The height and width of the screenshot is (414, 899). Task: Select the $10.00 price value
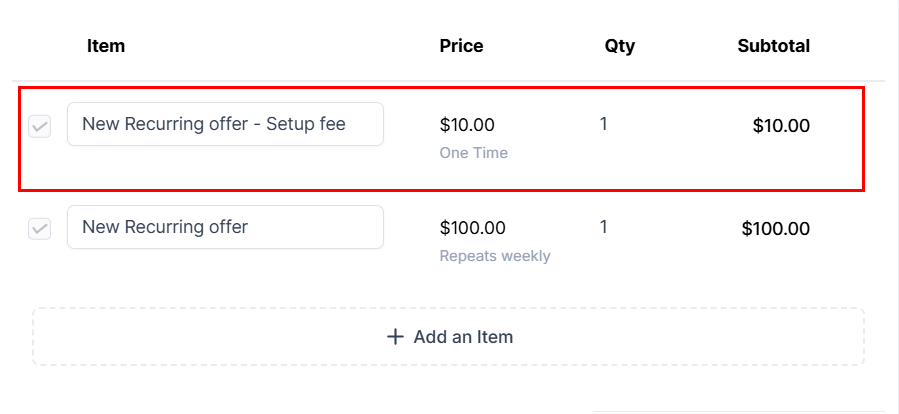point(467,124)
